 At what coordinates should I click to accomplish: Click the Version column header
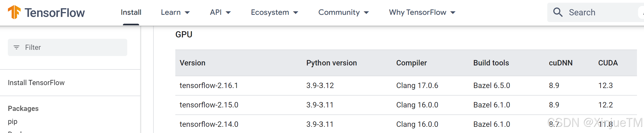point(193,63)
